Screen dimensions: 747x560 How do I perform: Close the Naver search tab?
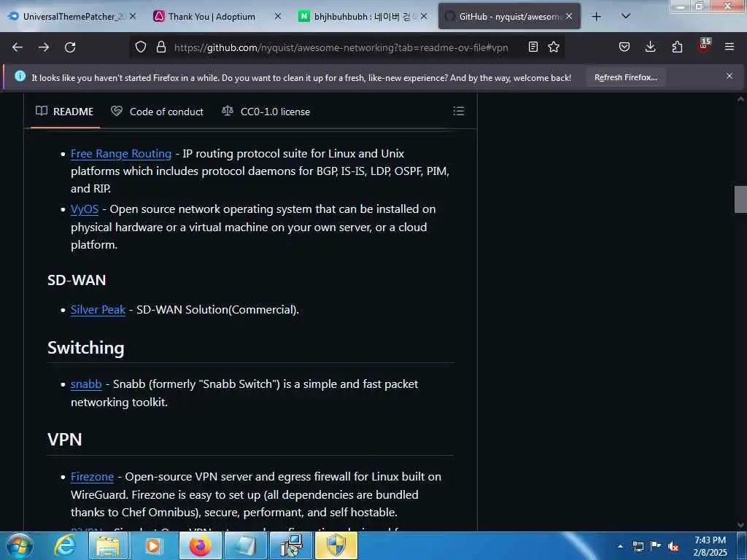pos(424,16)
